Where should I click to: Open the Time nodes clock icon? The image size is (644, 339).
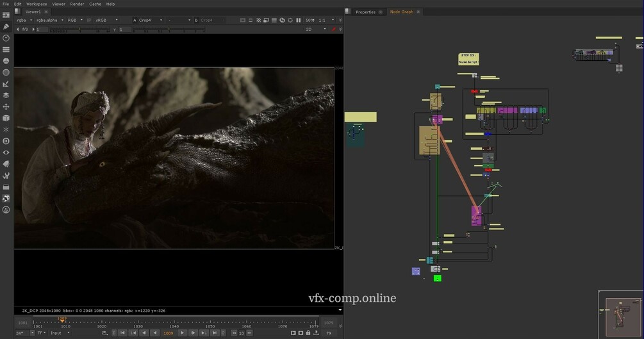click(x=6, y=38)
